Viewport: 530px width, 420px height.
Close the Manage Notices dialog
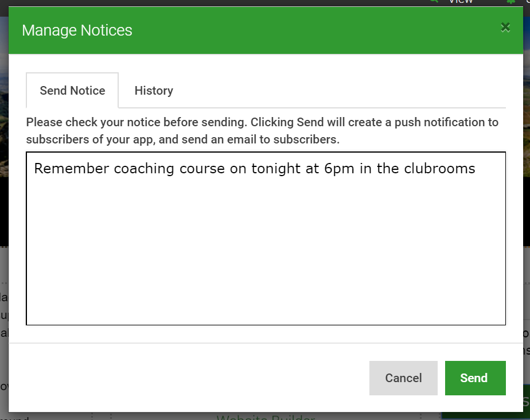[x=505, y=27]
